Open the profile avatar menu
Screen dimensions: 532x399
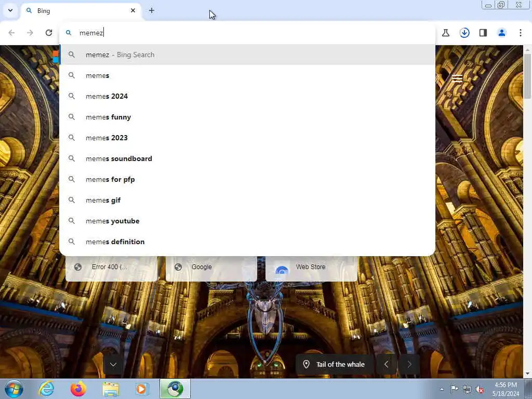coord(502,33)
